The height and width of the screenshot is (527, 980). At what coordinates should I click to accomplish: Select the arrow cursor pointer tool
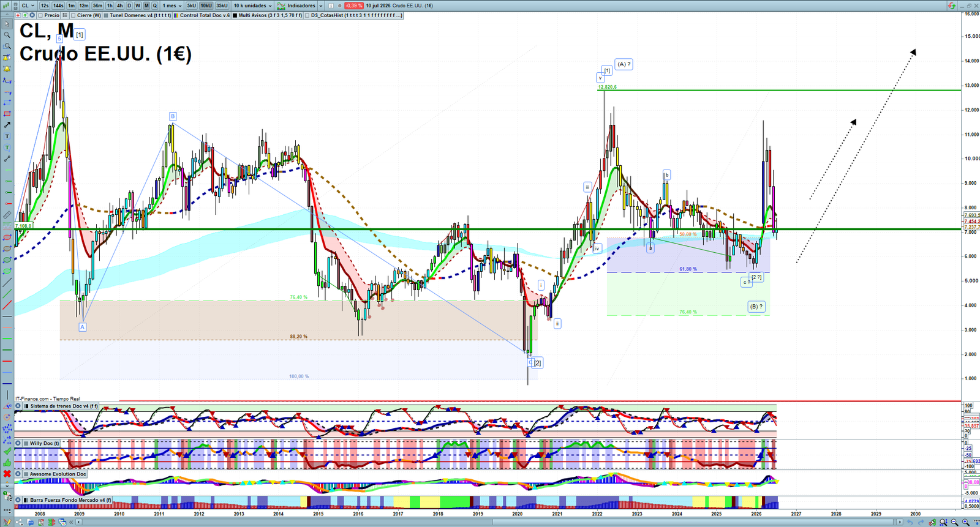point(7,24)
